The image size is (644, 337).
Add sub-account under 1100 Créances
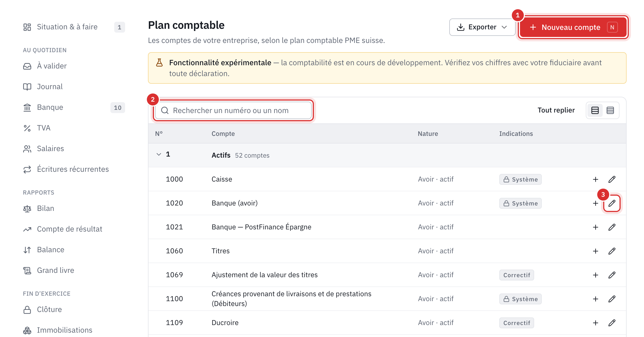tap(596, 299)
